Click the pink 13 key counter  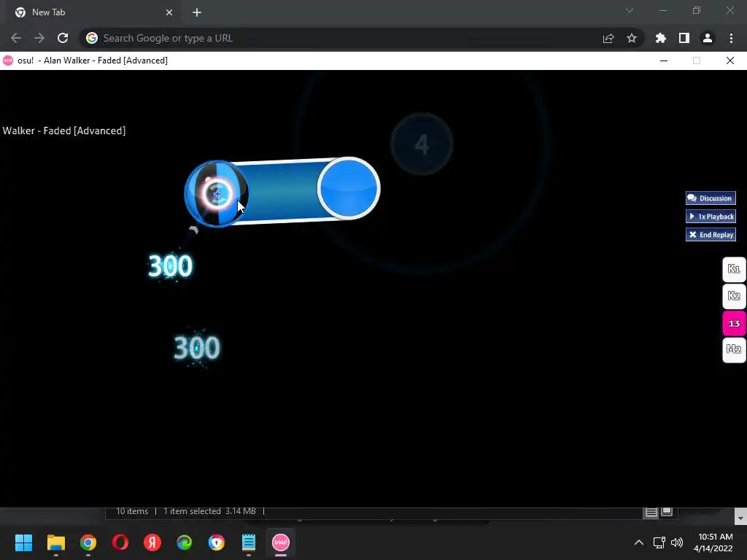[x=734, y=323]
